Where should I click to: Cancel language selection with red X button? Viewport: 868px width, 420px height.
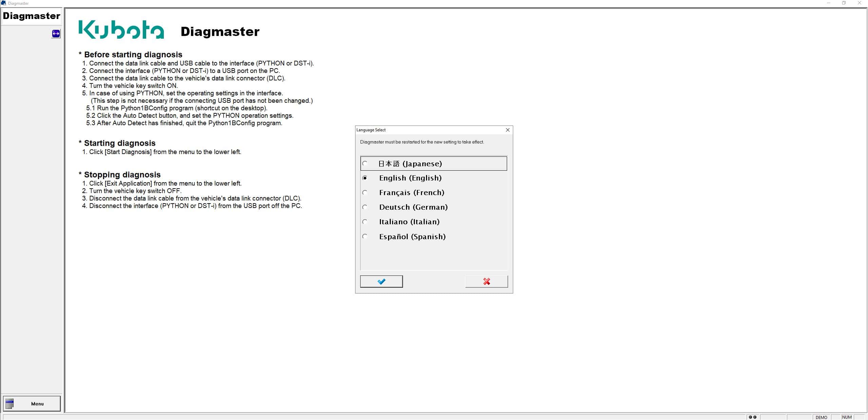coord(486,282)
